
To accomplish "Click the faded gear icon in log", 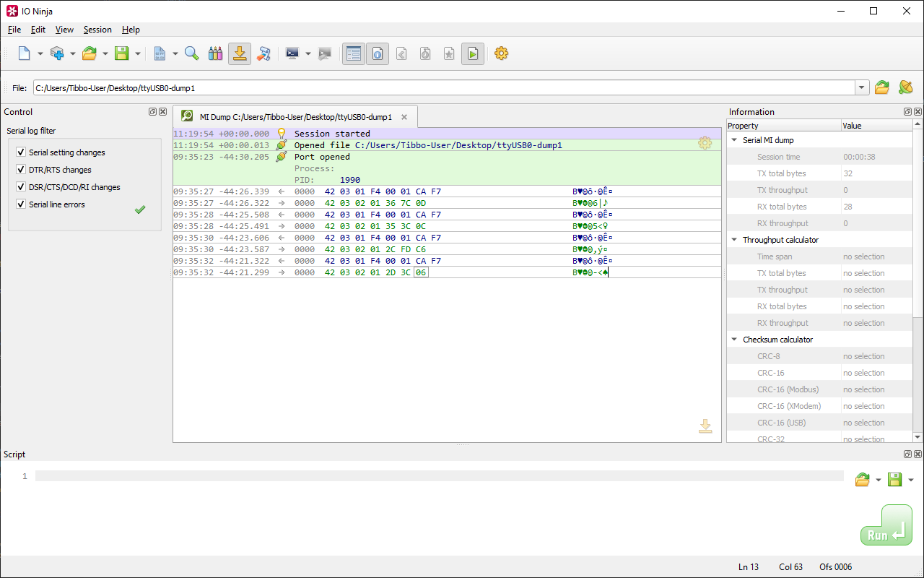I will (x=705, y=143).
